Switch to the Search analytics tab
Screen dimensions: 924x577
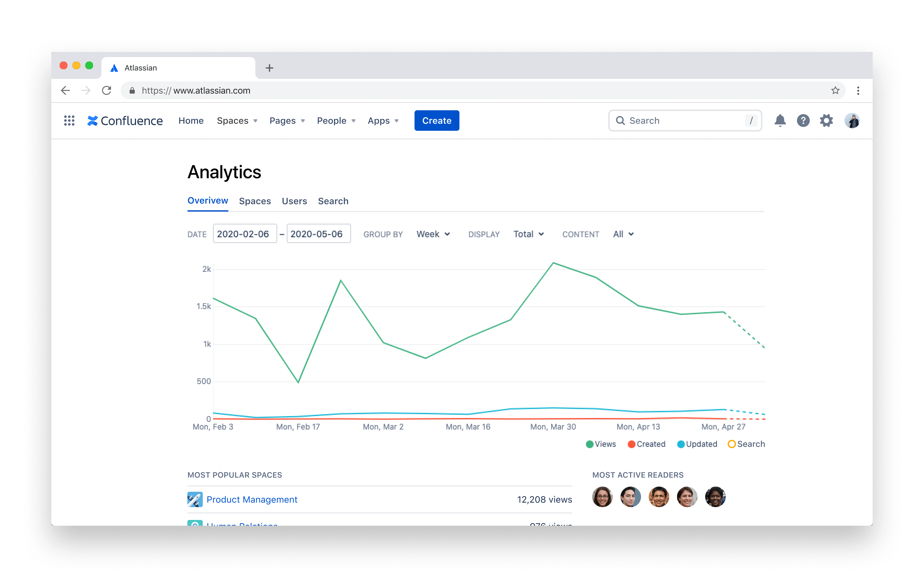pyautogui.click(x=333, y=201)
